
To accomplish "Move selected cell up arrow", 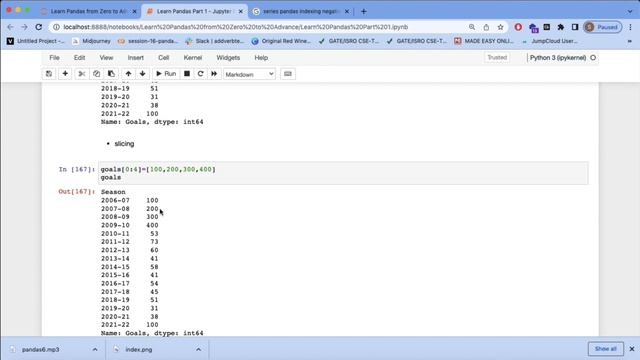I will pyautogui.click(x=128, y=74).
